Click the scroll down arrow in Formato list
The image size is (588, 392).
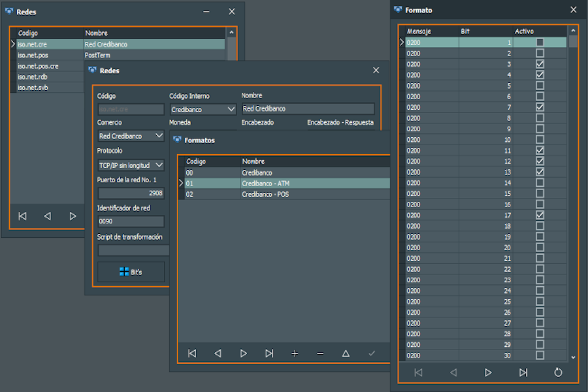point(573,357)
